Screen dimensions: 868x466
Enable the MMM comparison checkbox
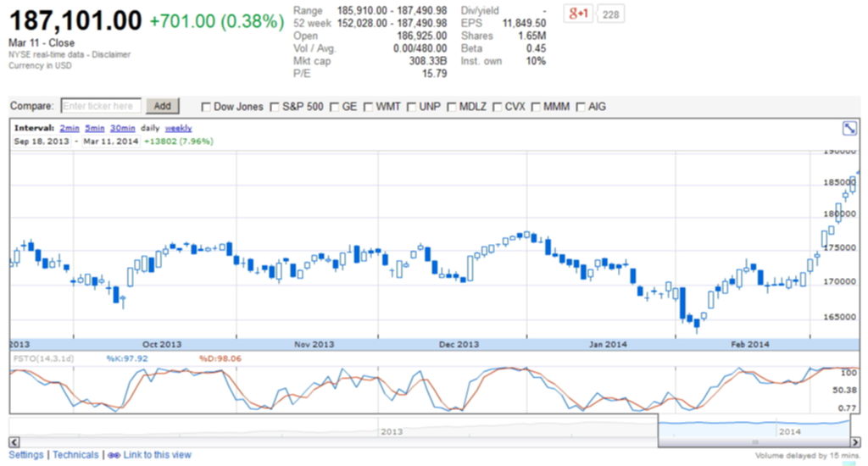[x=536, y=107]
